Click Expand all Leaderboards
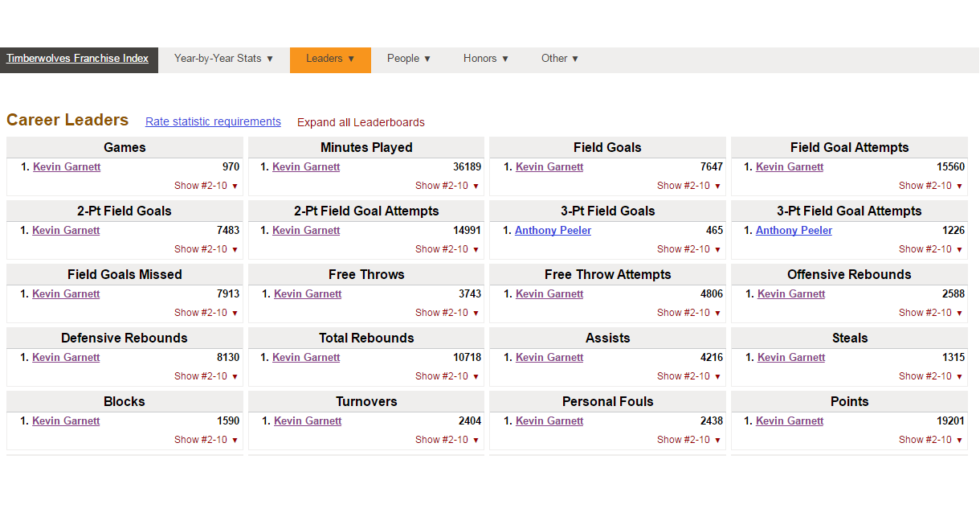This screenshot has height=521, width=980. click(361, 122)
